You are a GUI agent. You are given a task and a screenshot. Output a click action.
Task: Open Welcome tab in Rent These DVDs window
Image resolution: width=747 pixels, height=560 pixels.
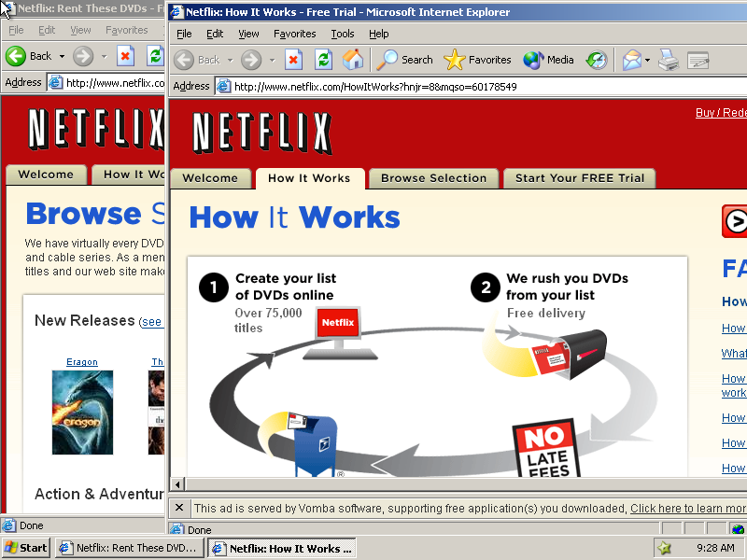pos(46,175)
